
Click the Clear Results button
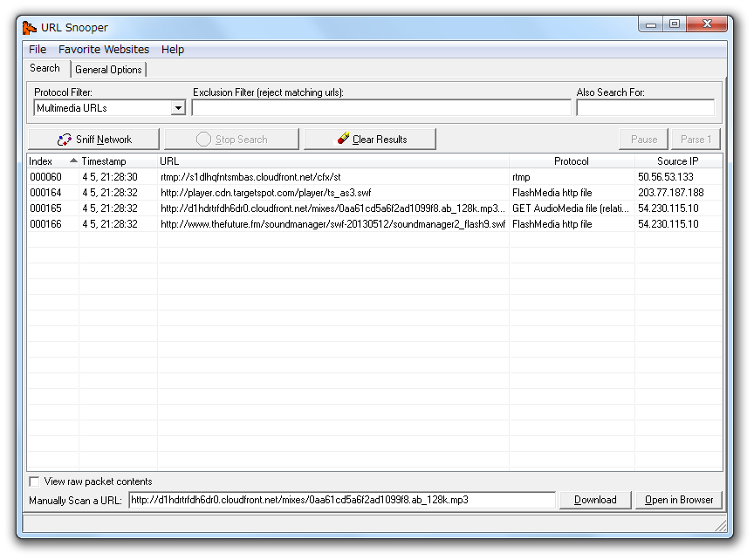pyautogui.click(x=370, y=140)
